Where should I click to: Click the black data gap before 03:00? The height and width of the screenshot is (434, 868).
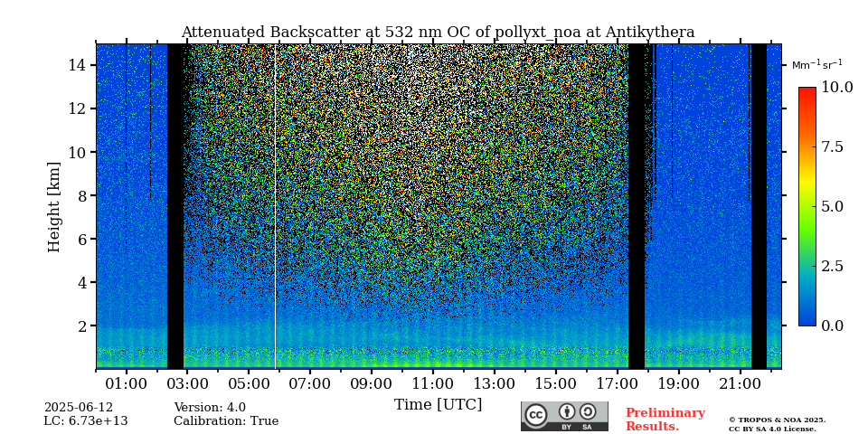pos(175,206)
